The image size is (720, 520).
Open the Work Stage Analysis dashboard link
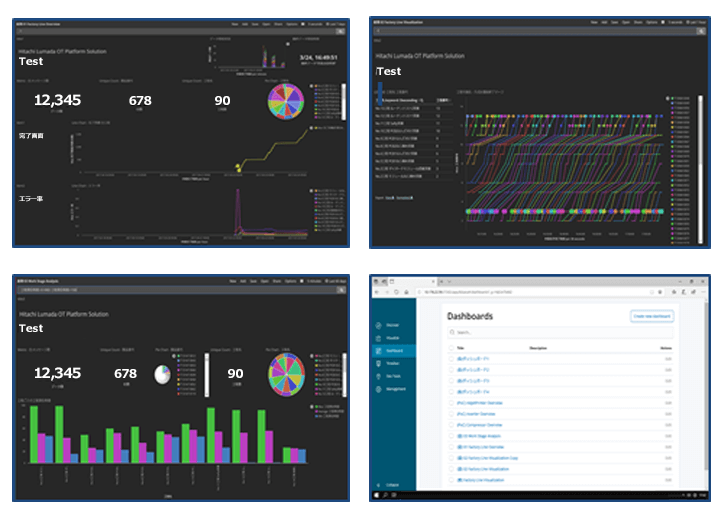click(x=479, y=436)
